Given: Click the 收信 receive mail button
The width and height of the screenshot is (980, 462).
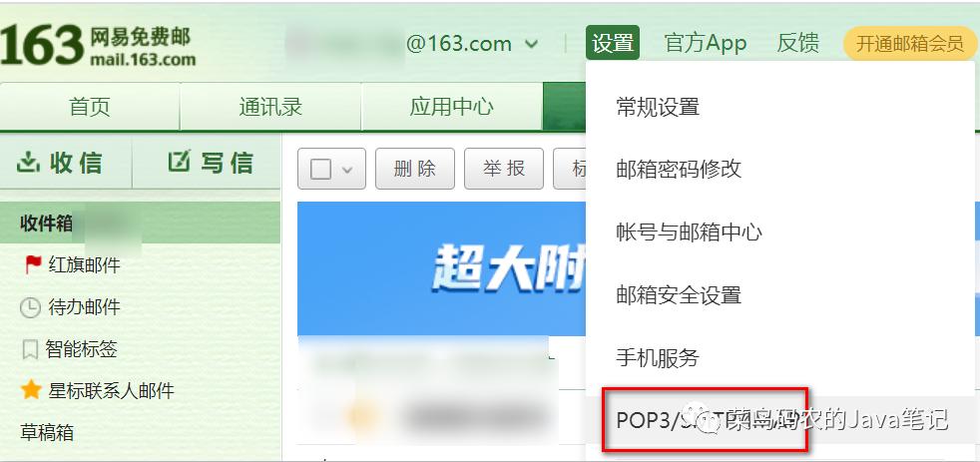Looking at the screenshot, I should tap(66, 163).
